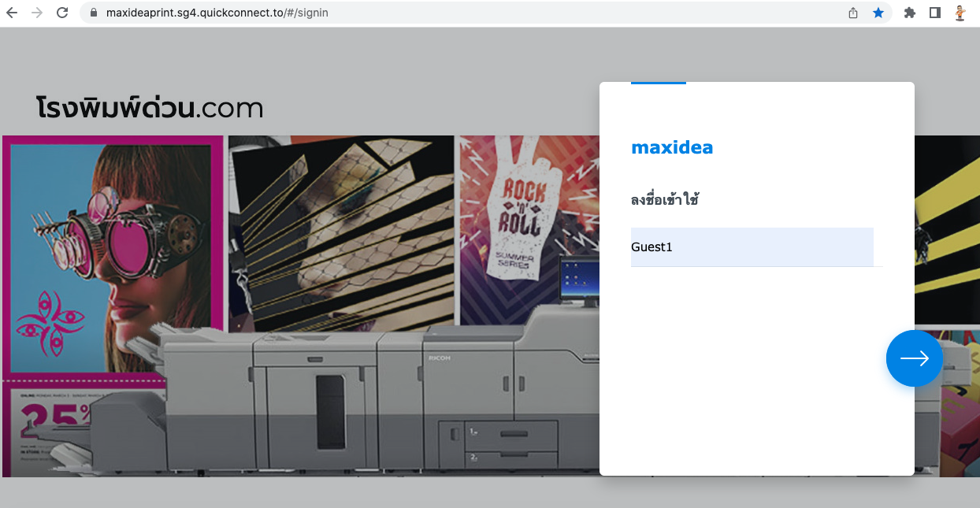Open the extensions puzzle icon

pyautogui.click(x=910, y=13)
